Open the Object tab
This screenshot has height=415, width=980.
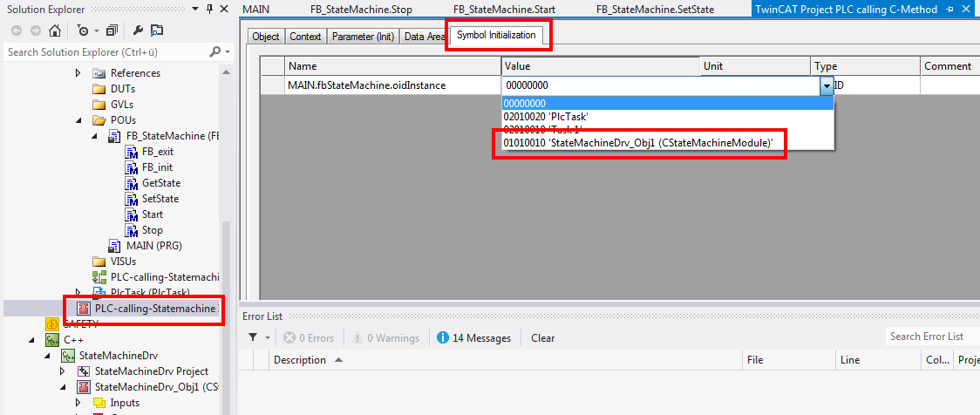click(266, 37)
